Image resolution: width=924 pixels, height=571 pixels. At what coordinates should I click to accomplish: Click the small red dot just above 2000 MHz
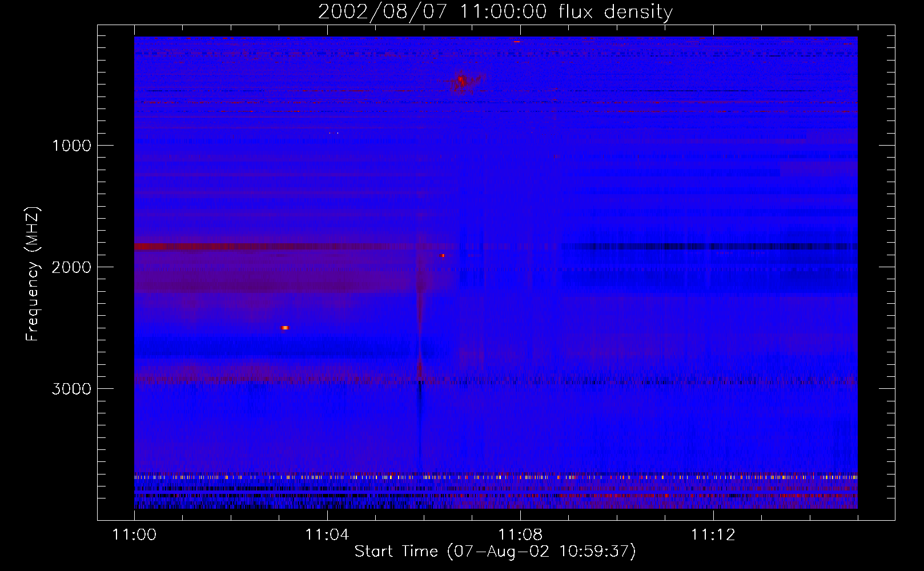pyautogui.click(x=443, y=255)
